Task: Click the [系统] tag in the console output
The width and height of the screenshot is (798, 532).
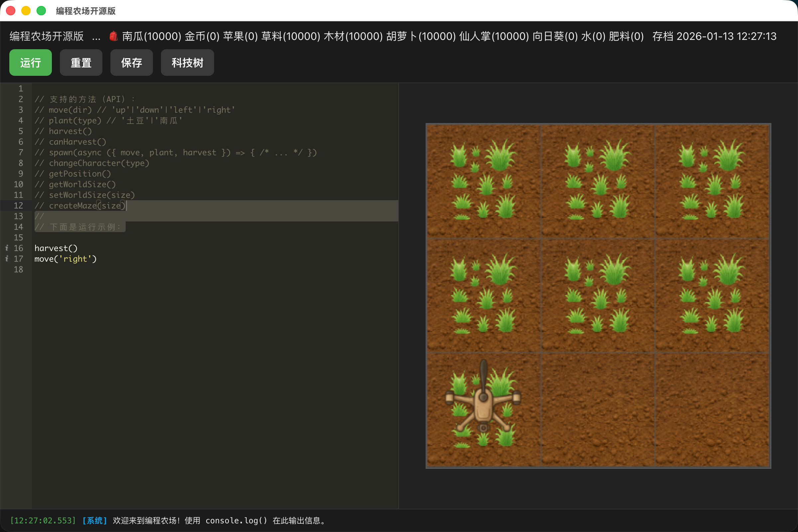Action: pos(94,520)
